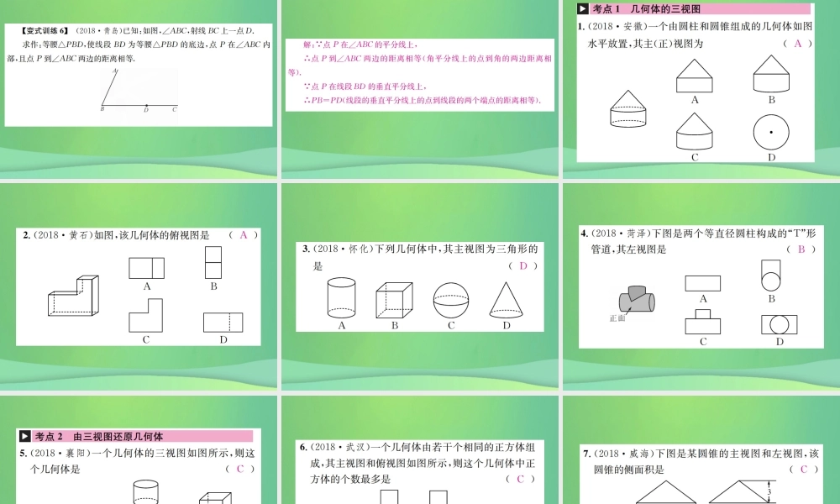Click the 【变式训练6】 label
The height and width of the screenshot is (504, 840).
(x=45, y=31)
